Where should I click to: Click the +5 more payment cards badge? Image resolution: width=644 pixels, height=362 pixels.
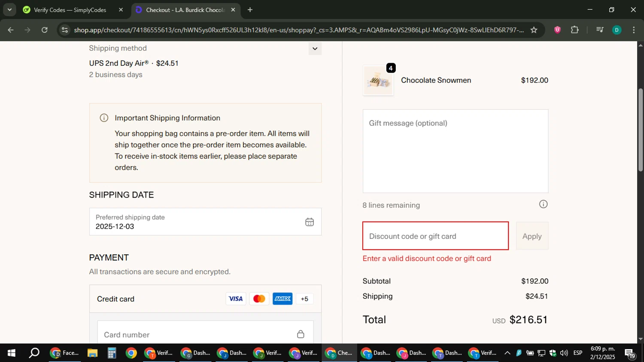(304, 299)
